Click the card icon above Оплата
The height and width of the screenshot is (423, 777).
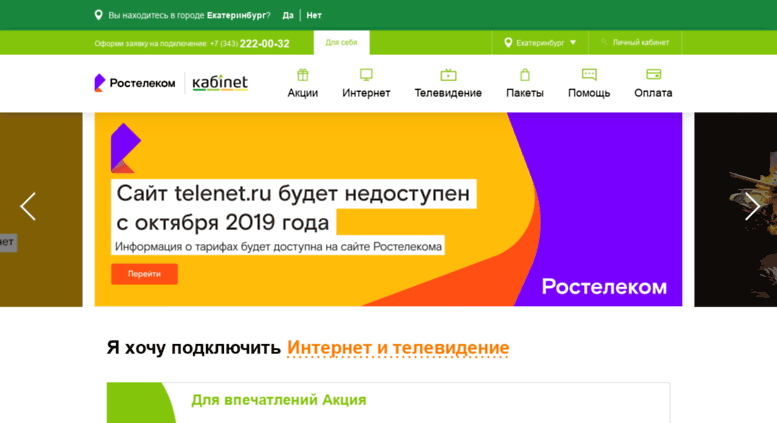click(654, 74)
